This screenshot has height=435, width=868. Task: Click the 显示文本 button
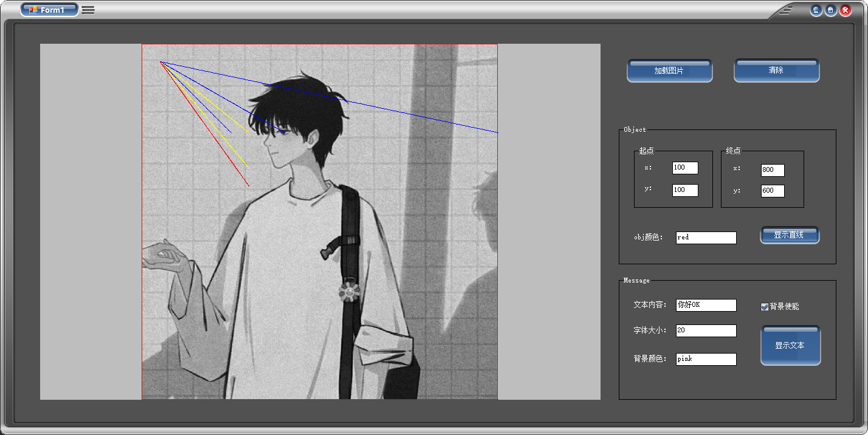790,344
